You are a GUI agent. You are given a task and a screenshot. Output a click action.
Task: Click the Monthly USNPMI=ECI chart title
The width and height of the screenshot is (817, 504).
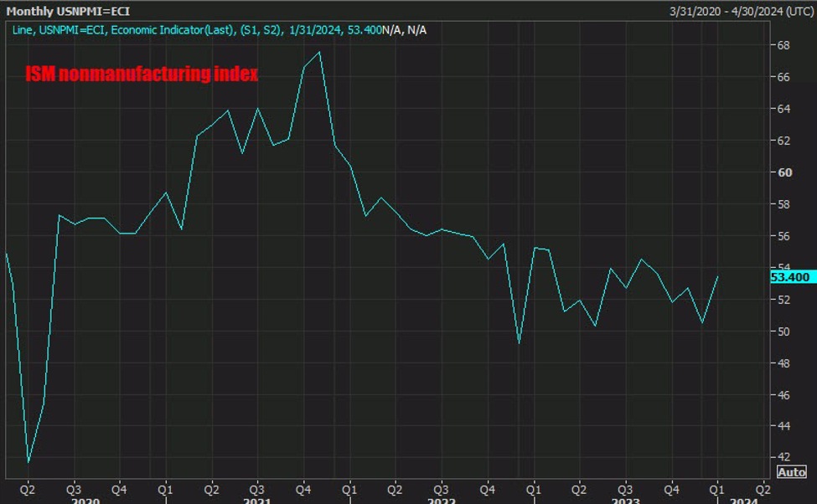(x=68, y=11)
